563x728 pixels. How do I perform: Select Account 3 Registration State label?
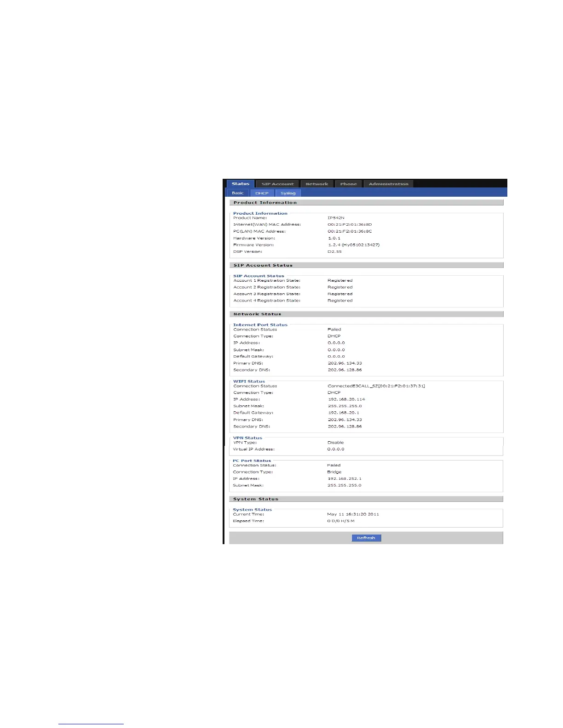click(267, 294)
